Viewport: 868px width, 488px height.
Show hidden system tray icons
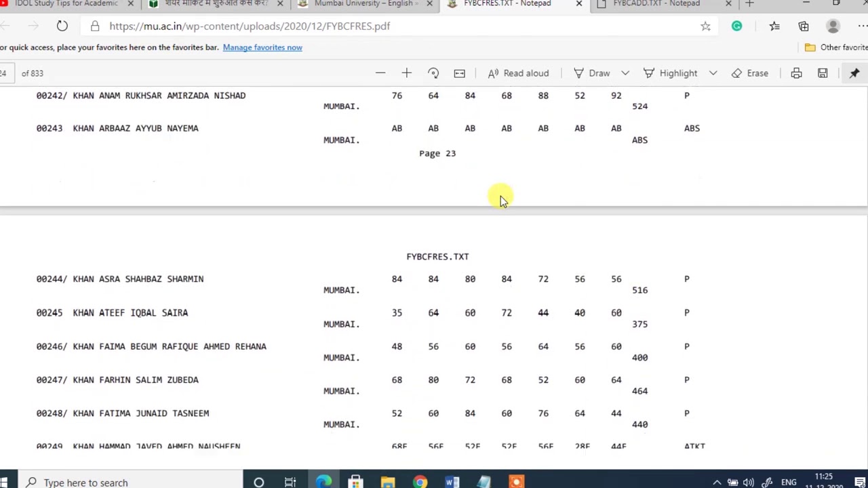[x=717, y=483]
